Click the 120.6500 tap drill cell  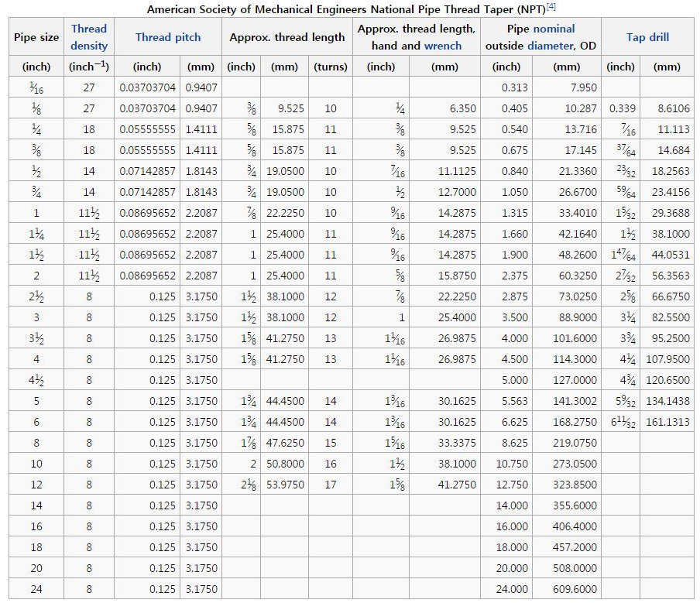pos(667,380)
